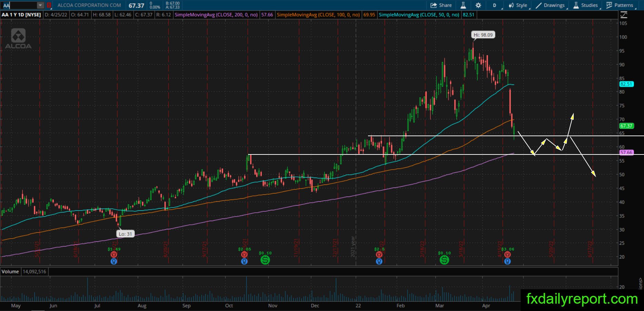
Task: Click the earnings phone icon under $2.5
Action: click(379, 254)
